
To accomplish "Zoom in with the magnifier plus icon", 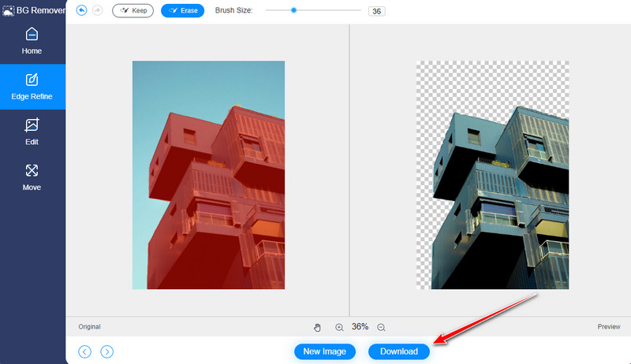I will pos(339,327).
